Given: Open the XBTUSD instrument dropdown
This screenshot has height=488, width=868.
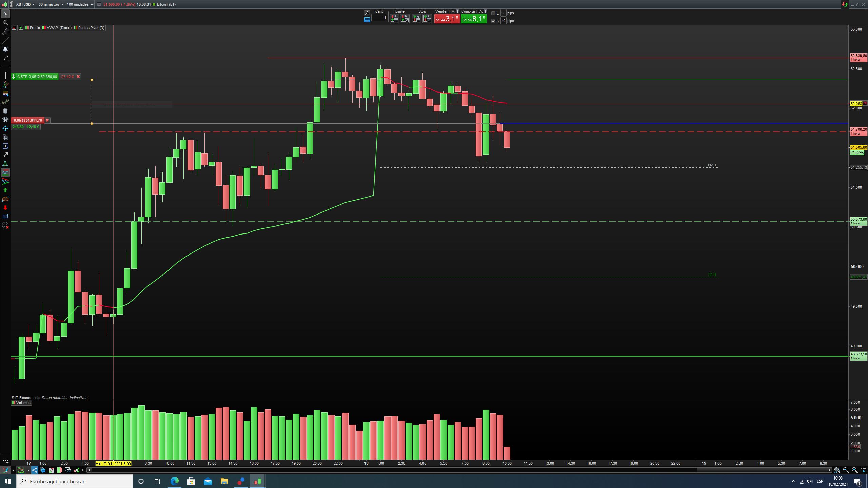Looking at the screenshot, I should point(25,4).
